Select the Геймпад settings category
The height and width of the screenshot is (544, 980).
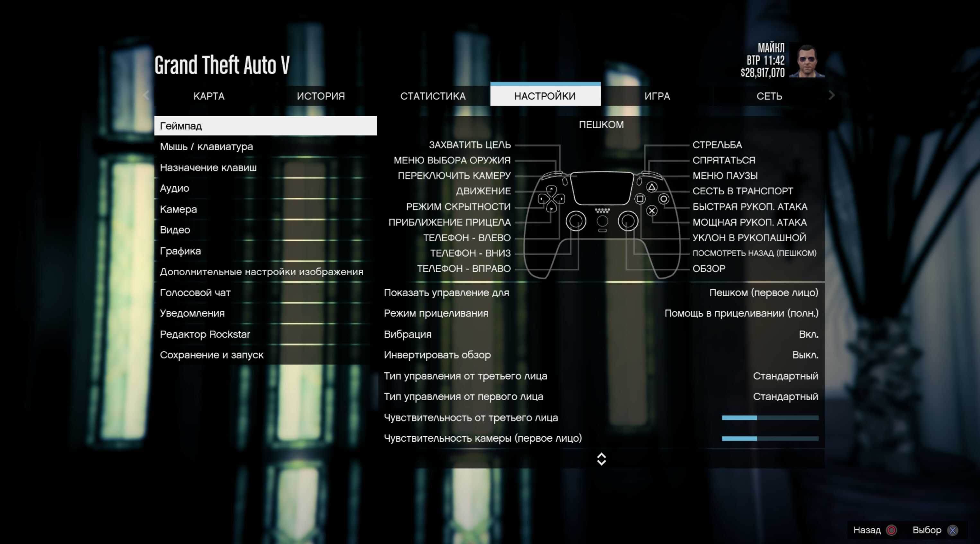266,126
